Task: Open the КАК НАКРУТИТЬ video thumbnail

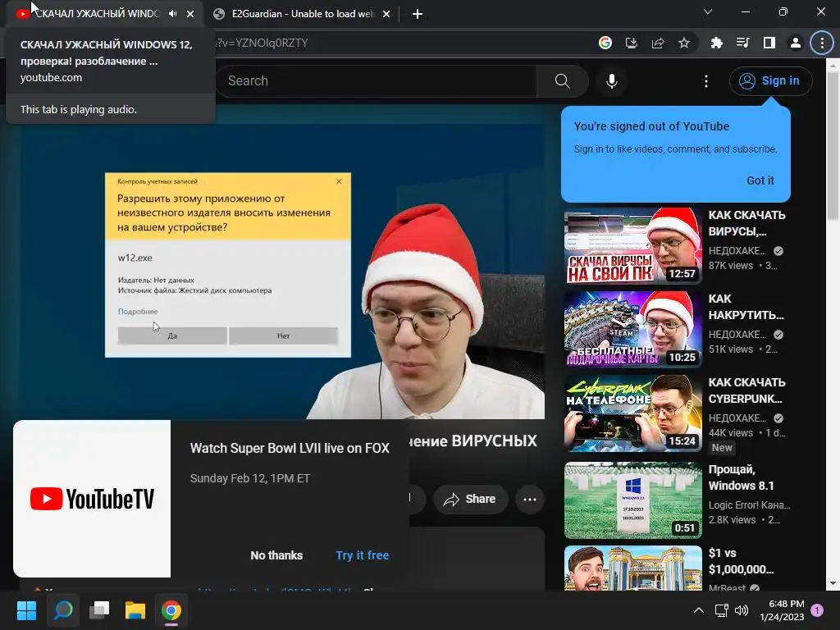Action: pos(632,330)
